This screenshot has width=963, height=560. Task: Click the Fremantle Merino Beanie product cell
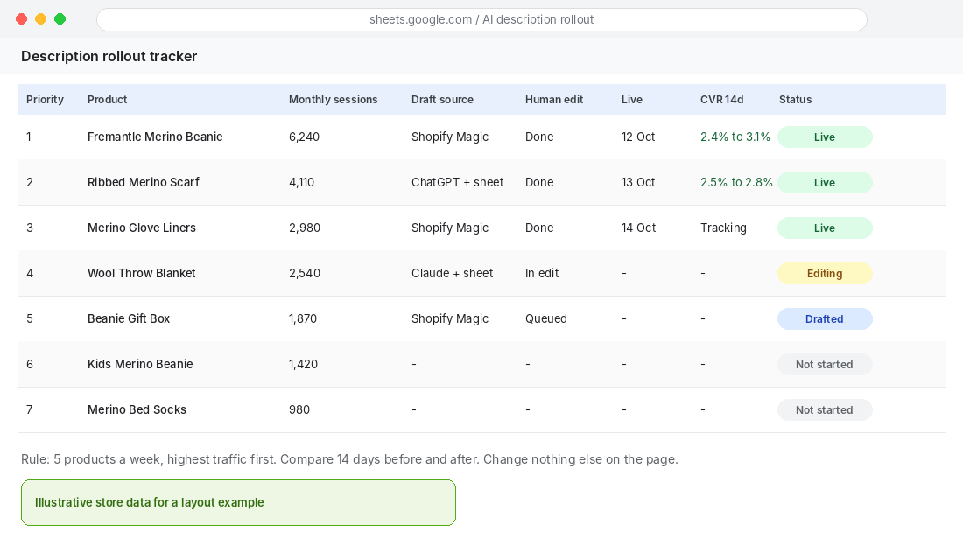155,136
